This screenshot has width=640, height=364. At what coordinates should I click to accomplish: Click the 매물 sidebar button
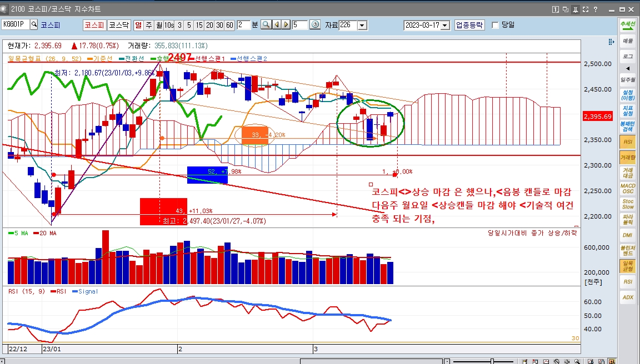click(x=628, y=41)
